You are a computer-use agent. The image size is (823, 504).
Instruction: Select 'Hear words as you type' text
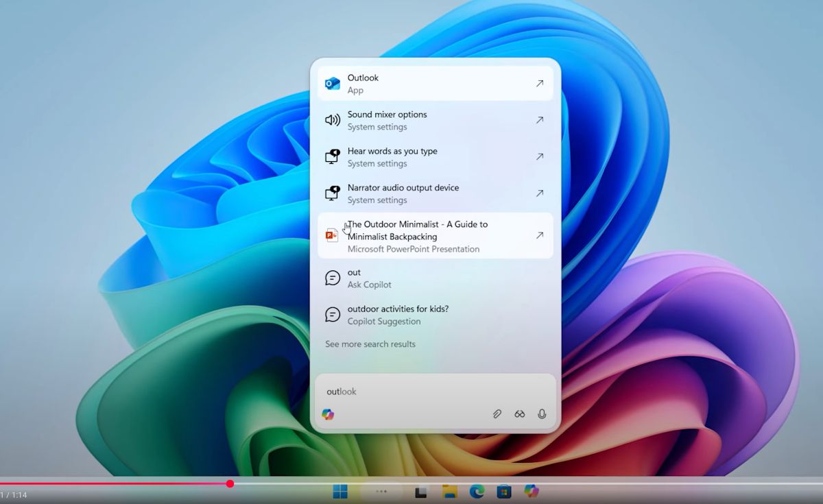coord(392,151)
